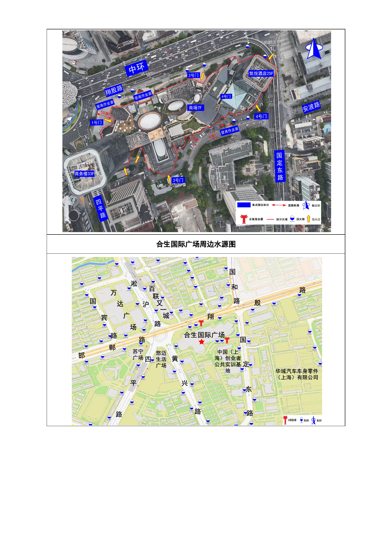Click the 水泵接合器 icon in the legend
Viewport: 392px width, 554px height.
point(244,219)
